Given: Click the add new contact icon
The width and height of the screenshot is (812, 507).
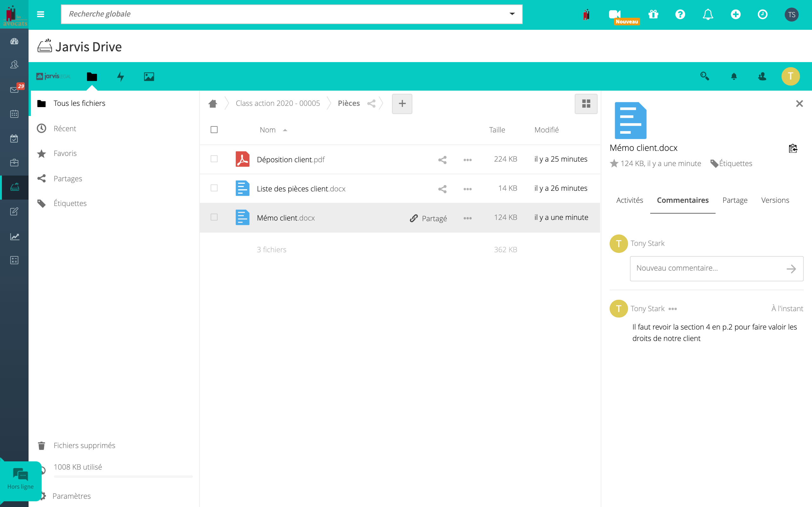Looking at the screenshot, I should [762, 76].
